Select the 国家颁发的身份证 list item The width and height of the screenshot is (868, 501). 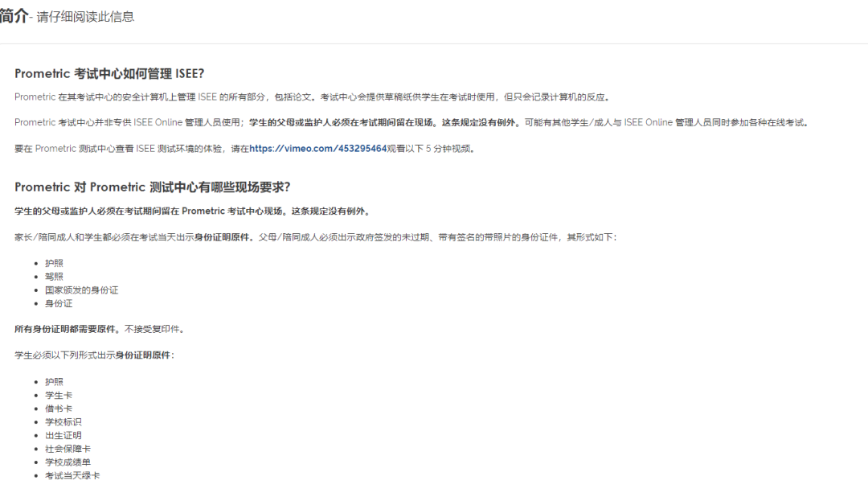tap(83, 290)
